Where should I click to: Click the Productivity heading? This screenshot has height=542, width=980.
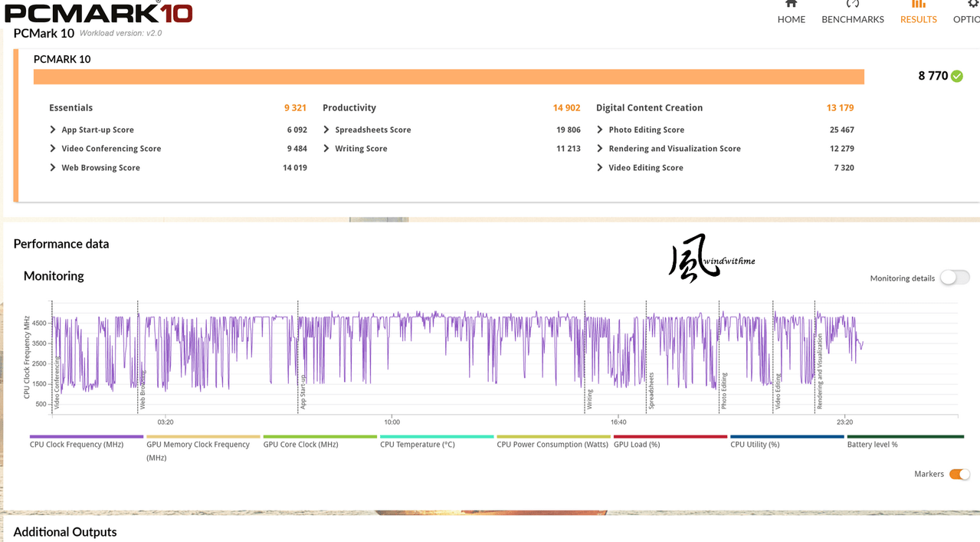coord(349,108)
